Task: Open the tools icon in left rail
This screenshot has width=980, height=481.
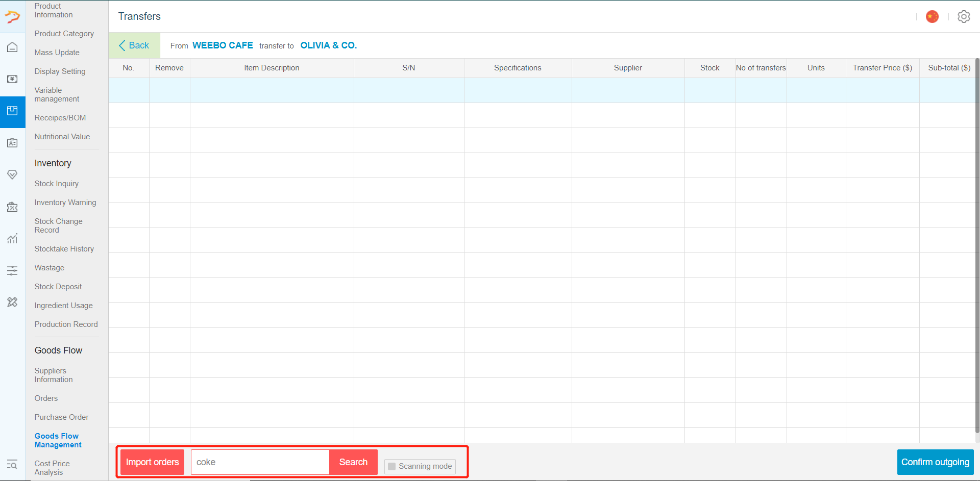Action: coord(12,302)
